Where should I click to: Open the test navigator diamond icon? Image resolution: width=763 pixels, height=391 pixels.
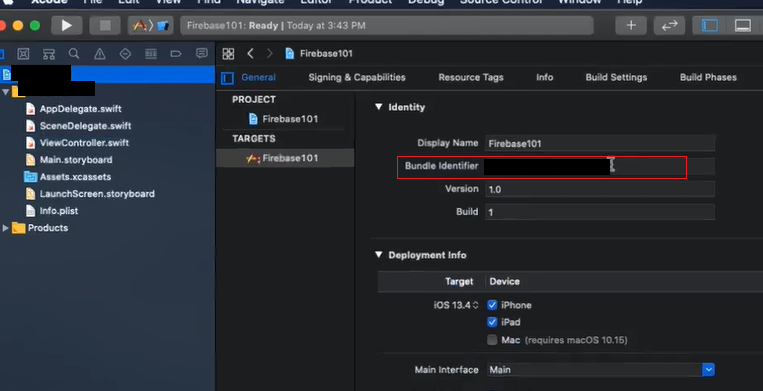[x=125, y=53]
